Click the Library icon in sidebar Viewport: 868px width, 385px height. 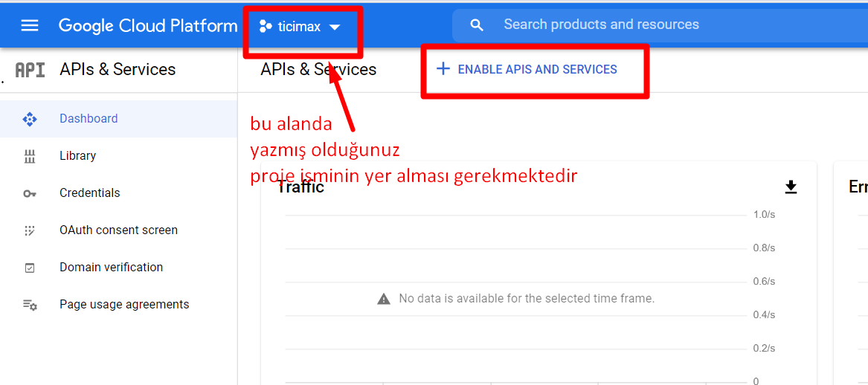tap(29, 156)
